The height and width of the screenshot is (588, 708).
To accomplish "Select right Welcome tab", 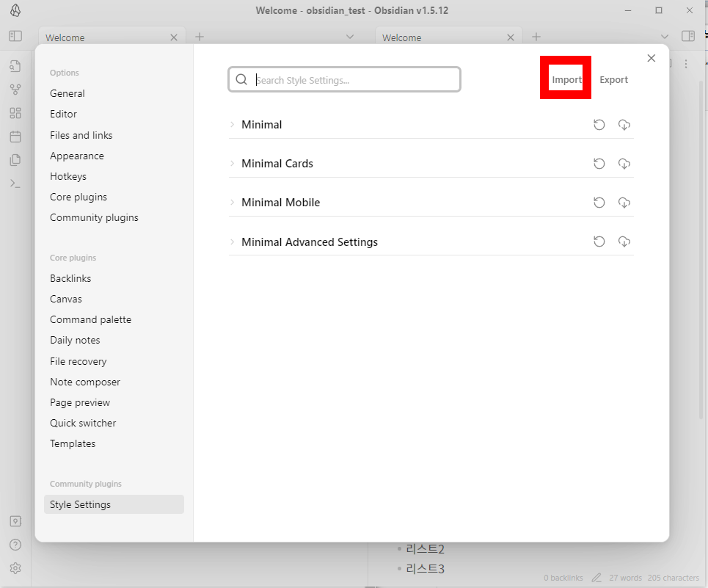I will [x=449, y=37].
